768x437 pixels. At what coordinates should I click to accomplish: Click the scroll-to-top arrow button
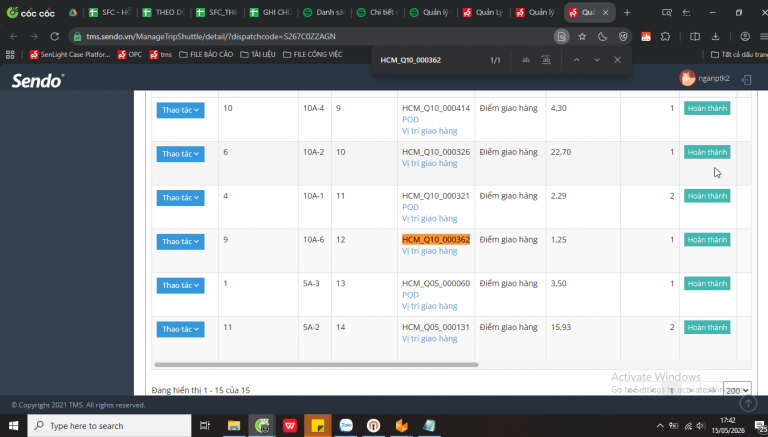(748, 403)
